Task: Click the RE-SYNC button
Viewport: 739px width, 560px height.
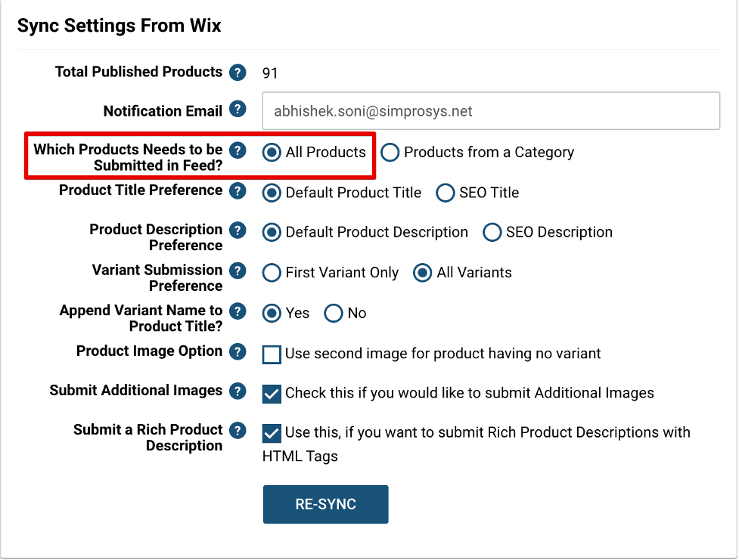Action: point(326,504)
